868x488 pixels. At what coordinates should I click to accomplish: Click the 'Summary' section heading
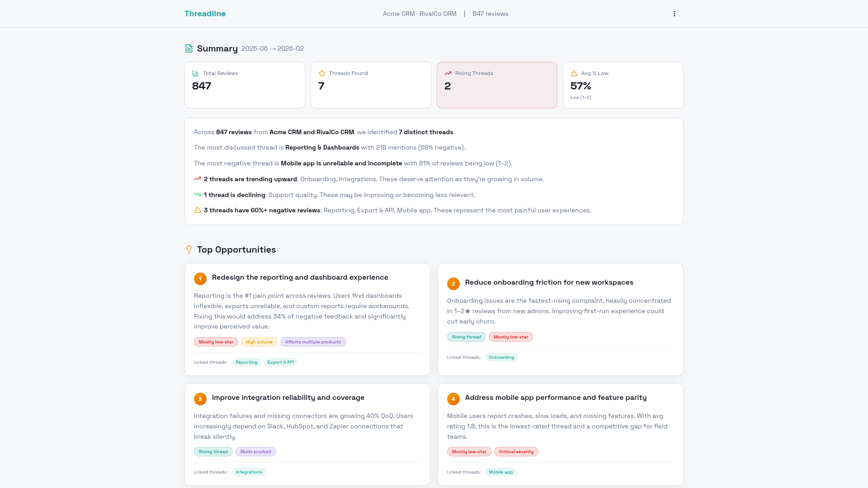pyautogui.click(x=217, y=48)
